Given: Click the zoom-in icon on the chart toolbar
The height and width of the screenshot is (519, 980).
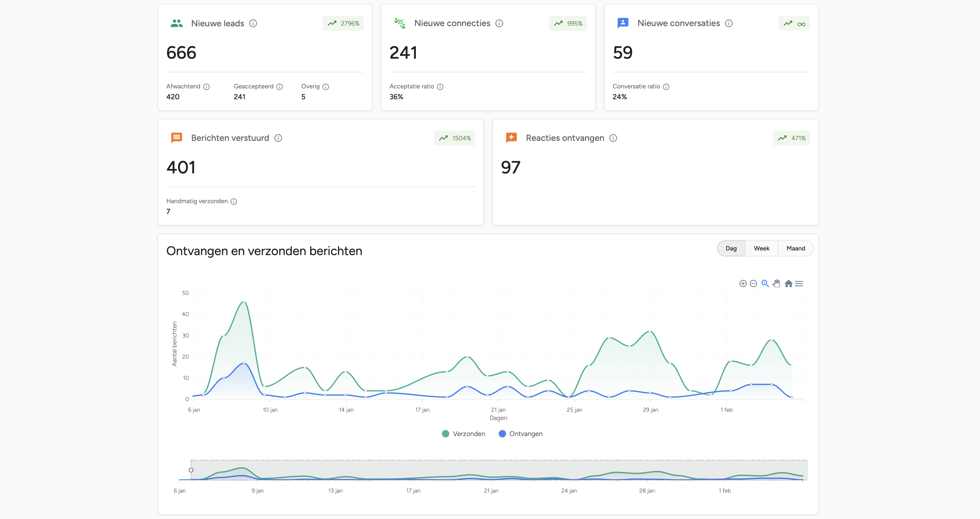Looking at the screenshot, I should coord(743,283).
